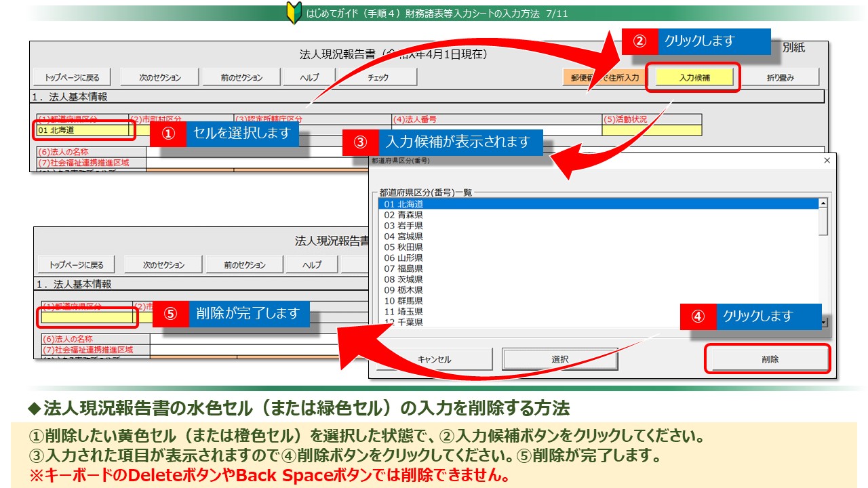
Task: Select 04 宮城県 list entry
Action: pos(403,237)
